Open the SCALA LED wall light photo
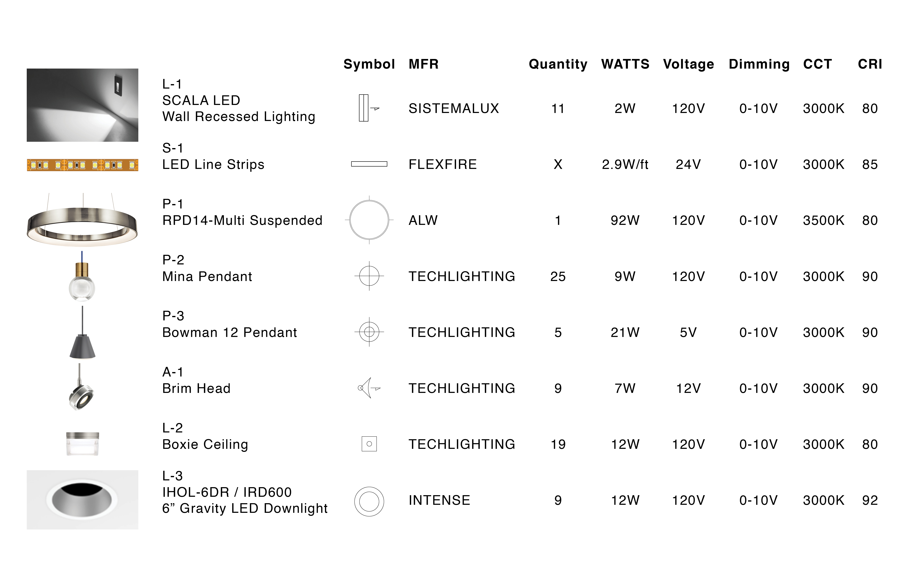Image resolution: width=909 pixels, height=588 pixels. coord(83,105)
